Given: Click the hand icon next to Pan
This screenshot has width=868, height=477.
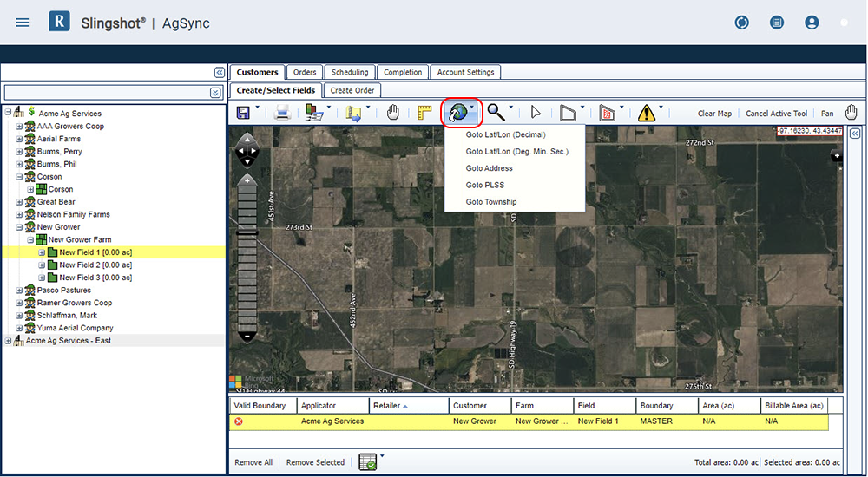Looking at the screenshot, I should tap(851, 113).
